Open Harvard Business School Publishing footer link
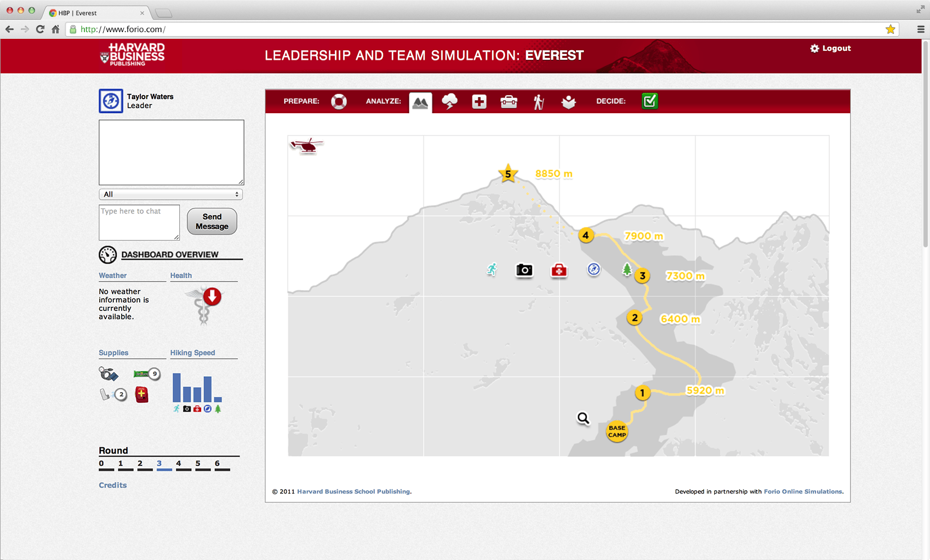 (x=353, y=491)
